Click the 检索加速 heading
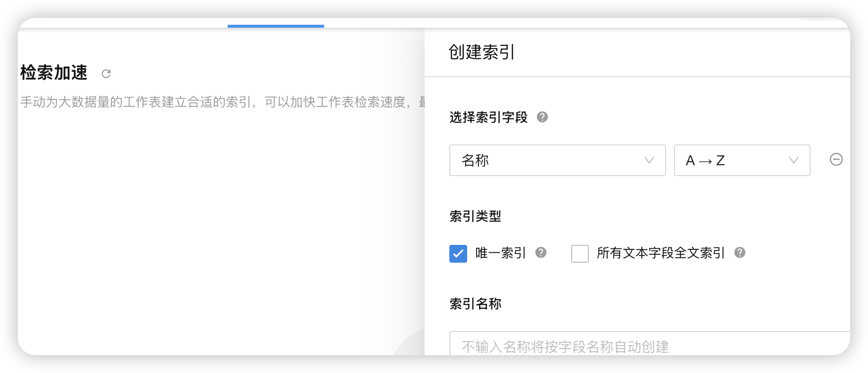The image size is (868, 373). point(54,73)
